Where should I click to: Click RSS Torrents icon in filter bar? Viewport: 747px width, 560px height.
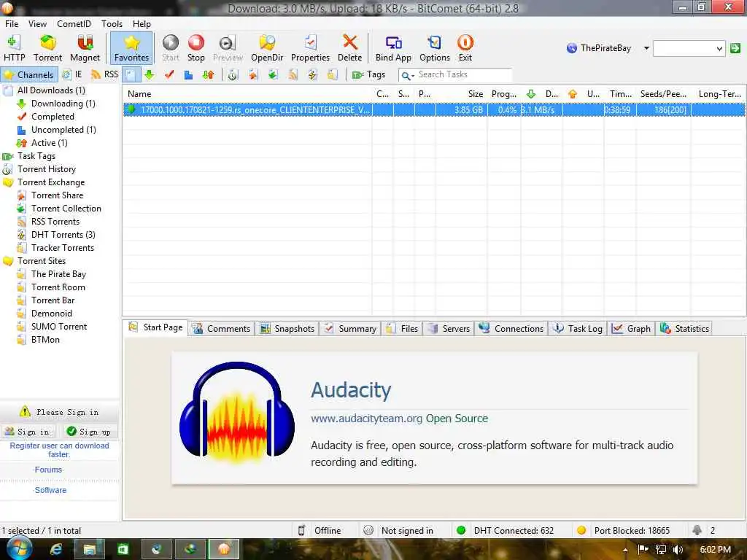(293, 75)
